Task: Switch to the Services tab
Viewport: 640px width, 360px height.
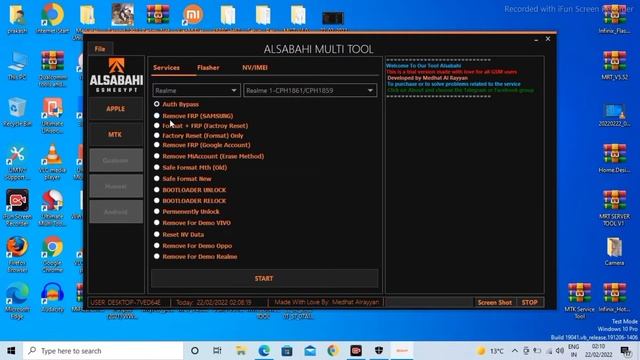Action: coord(167,68)
